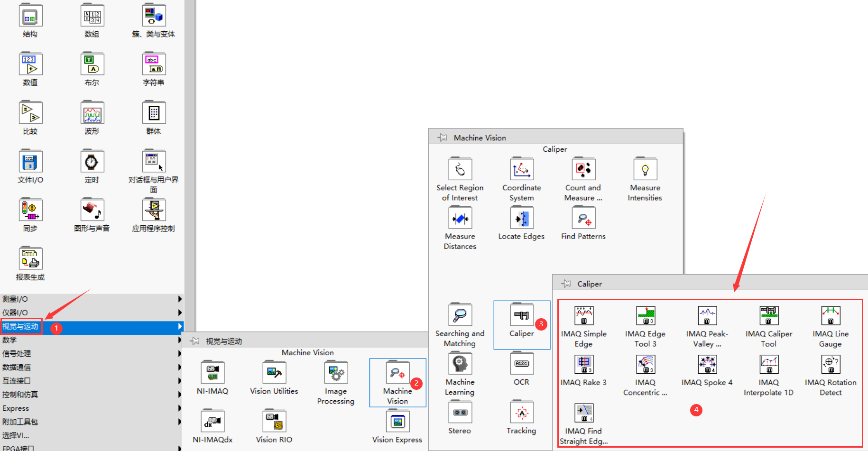Open the 比较 (Comparison) palette icon
Image resolution: width=868 pixels, height=451 pixels.
30,113
